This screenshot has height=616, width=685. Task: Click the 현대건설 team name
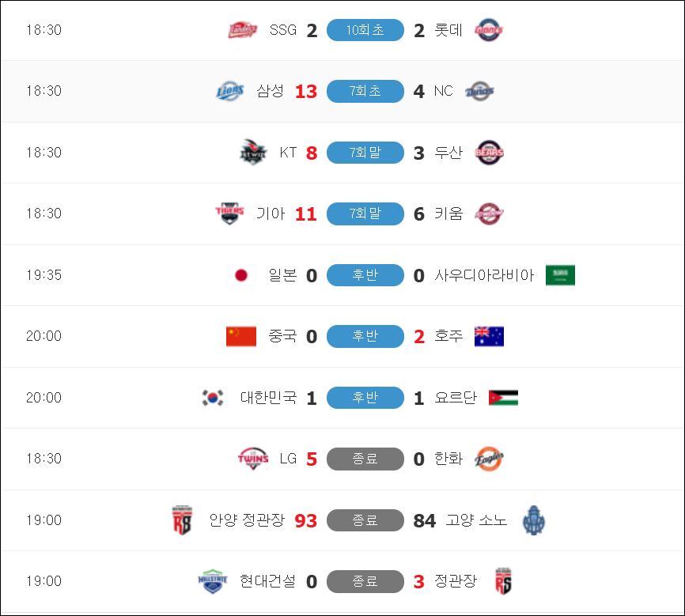point(268,581)
